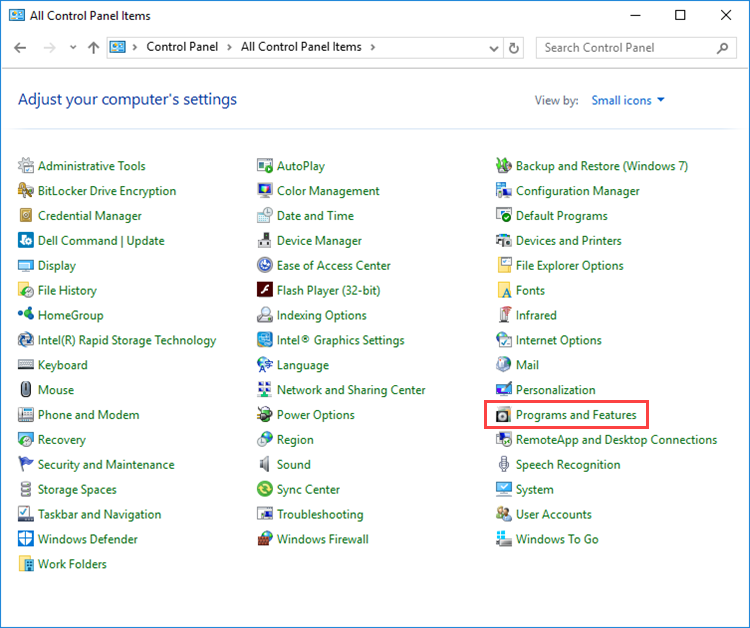Screen dimensions: 750x628
Task: Open Taskbar and Navigation
Action: tap(99, 514)
